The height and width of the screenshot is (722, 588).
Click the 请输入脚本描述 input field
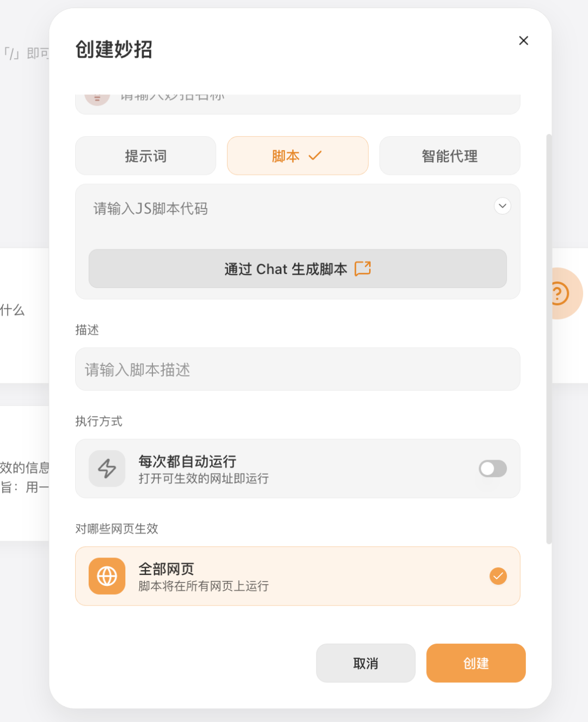click(297, 370)
